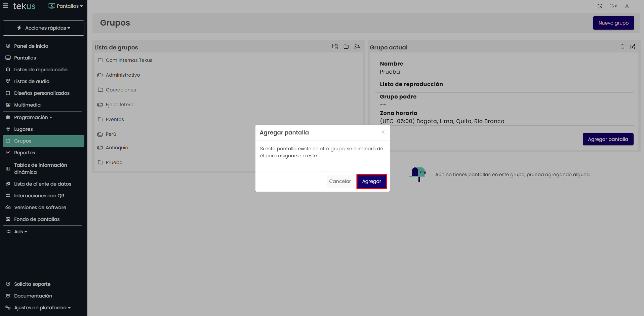
Task: Open the ES language dropdown
Action: point(613,6)
